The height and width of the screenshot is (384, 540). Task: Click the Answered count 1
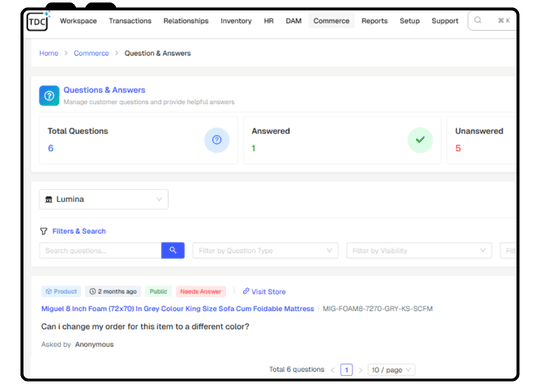click(x=253, y=148)
